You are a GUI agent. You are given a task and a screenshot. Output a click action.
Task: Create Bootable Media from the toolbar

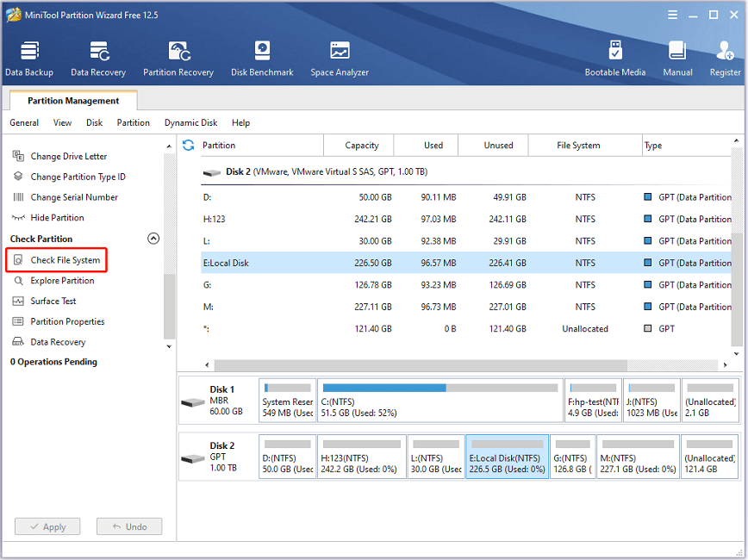tap(615, 59)
